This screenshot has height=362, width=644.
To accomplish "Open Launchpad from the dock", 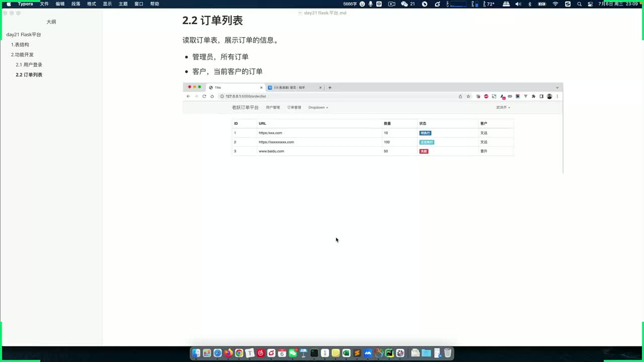I will [x=207, y=353].
